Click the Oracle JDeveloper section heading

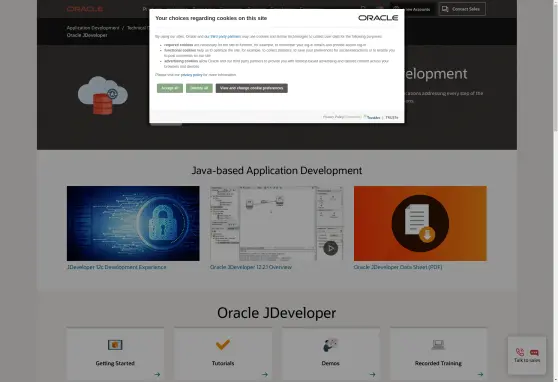coord(277,313)
